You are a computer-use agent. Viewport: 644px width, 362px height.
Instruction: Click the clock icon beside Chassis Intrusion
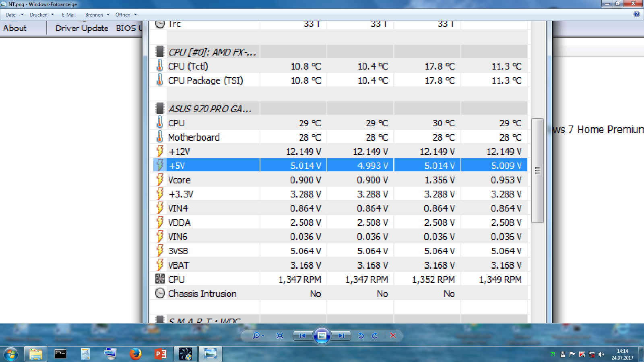click(x=160, y=293)
